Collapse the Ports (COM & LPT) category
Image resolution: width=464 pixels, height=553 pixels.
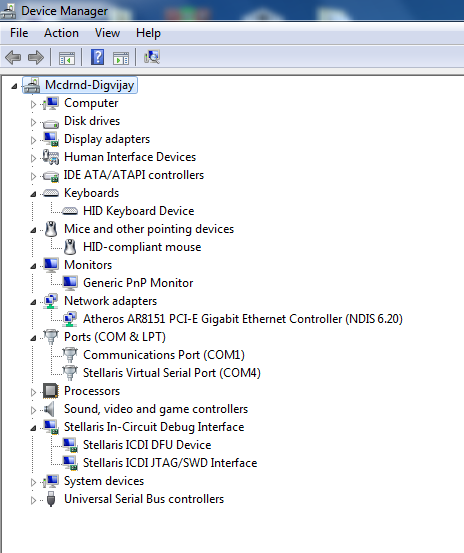point(33,338)
